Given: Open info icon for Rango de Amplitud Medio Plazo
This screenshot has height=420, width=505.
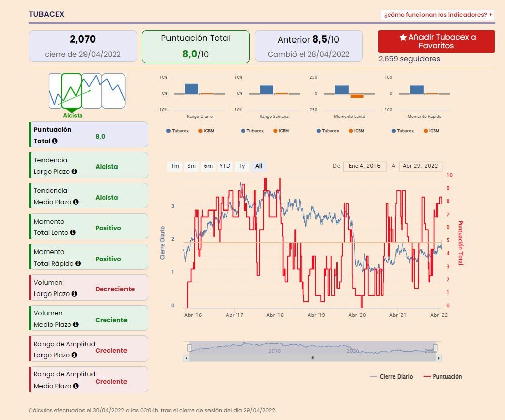Looking at the screenshot, I should tap(76, 386).
